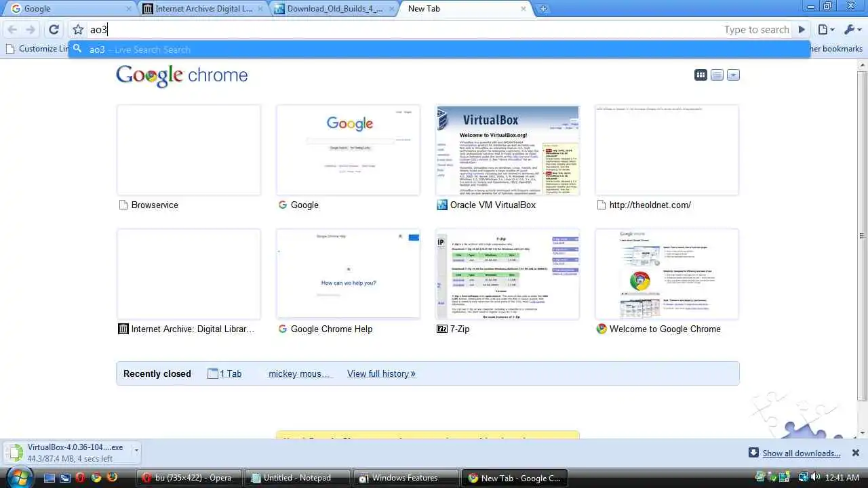
Task: Switch to the Download_Old_Builds tab
Action: (x=334, y=9)
